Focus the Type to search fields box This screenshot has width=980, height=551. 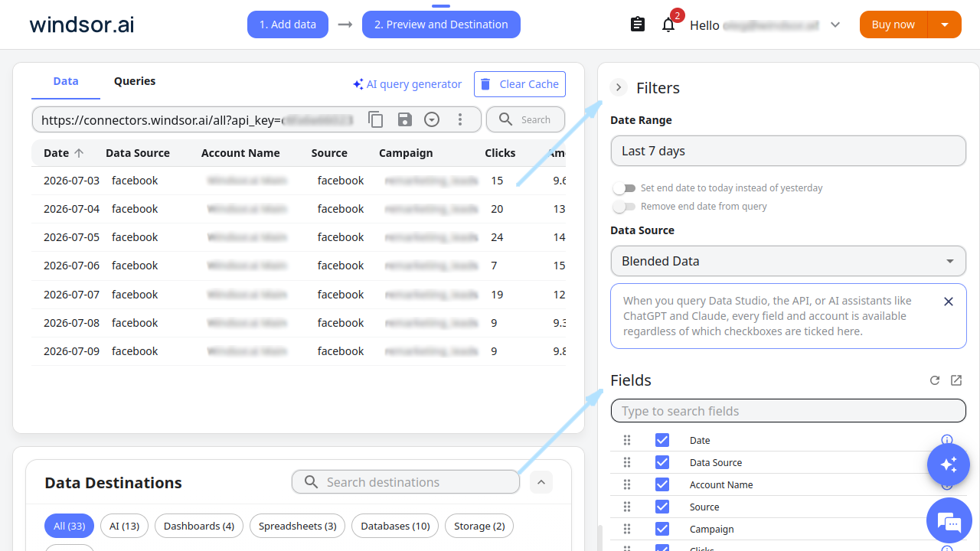pyautogui.click(x=789, y=411)
